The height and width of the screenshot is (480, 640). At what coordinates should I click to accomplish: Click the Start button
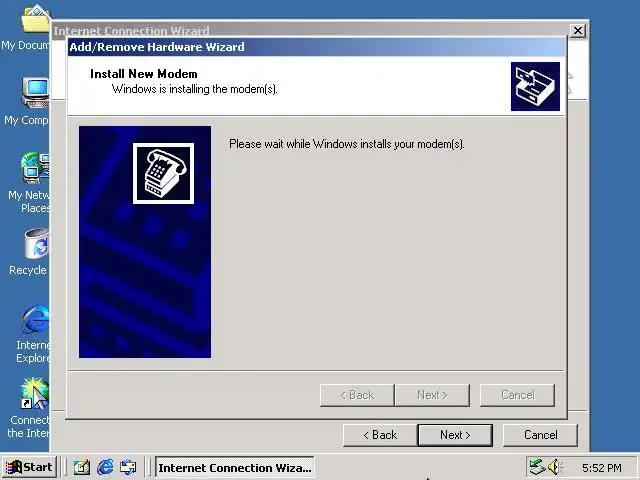click(29, 467)
